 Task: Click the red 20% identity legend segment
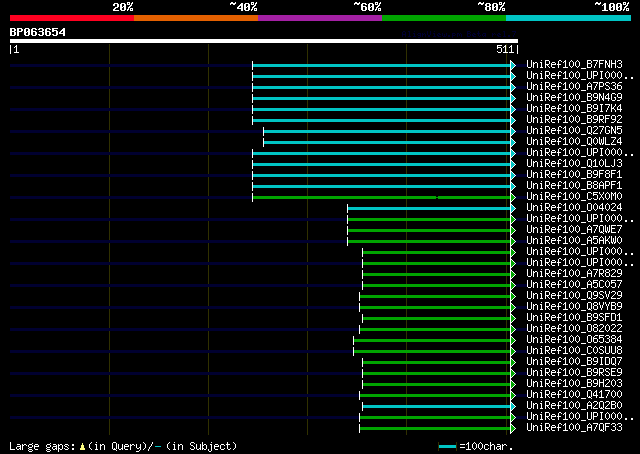(72, 18)
